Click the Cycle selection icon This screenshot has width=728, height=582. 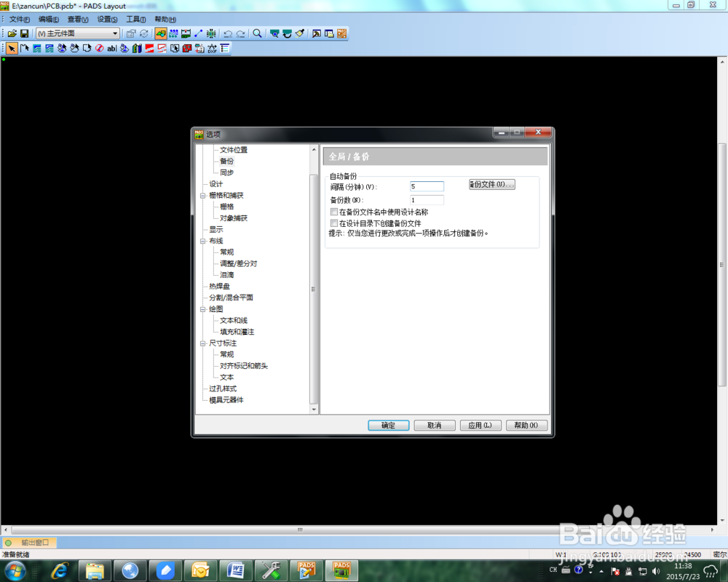144,33
